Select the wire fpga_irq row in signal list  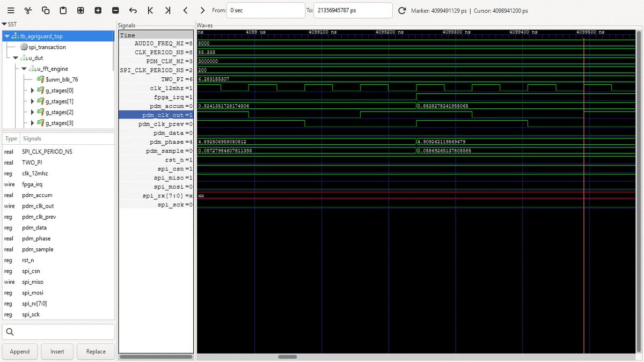click(58, 184)
